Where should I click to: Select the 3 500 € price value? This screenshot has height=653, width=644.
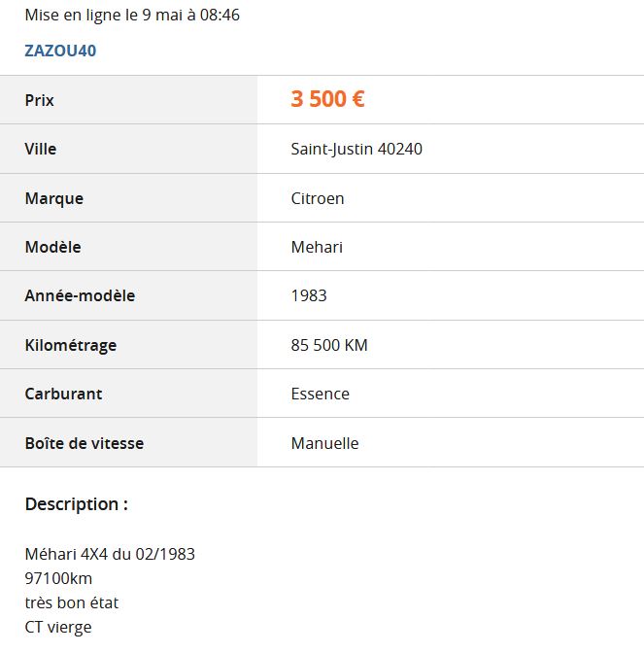[327, 99]
